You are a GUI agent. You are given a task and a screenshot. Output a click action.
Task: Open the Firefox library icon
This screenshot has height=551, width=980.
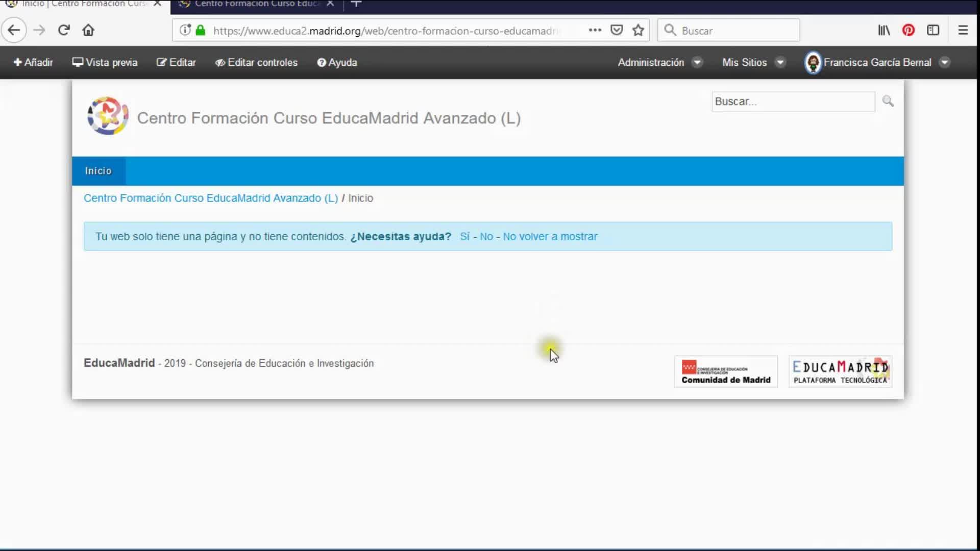tap(884, 30)
